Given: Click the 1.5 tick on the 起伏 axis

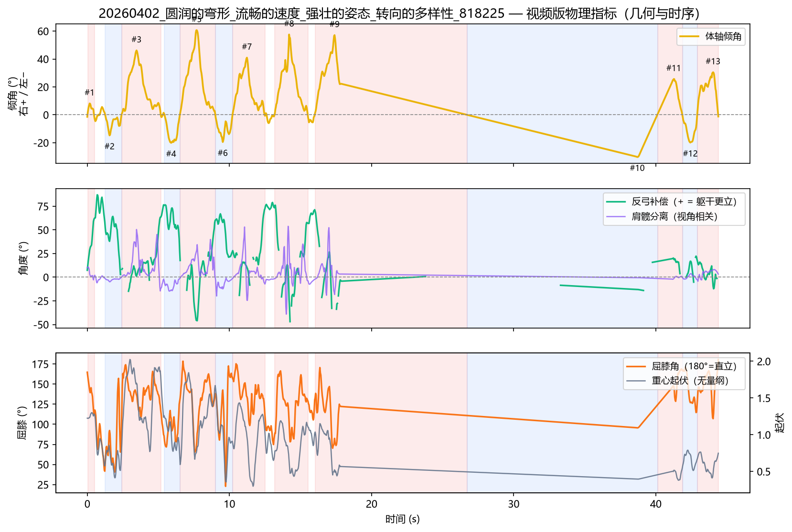Looking at the screenshot, I should click(764, 398).
